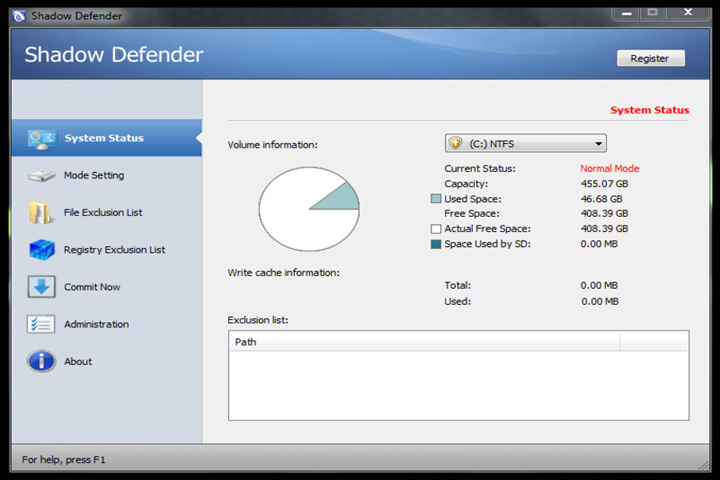
Task: Click the Registry Exclusion List cube icon
Action: pos(42,250)
